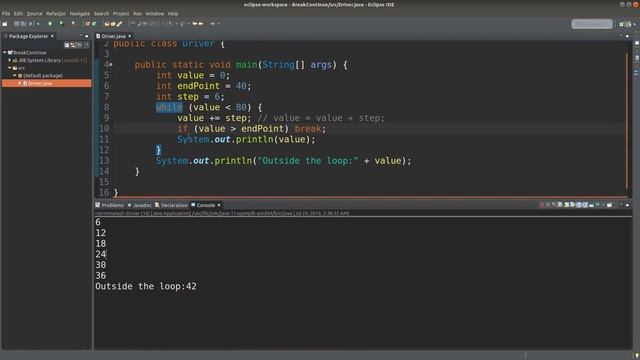The height and width of the screenshot is (360, 640).
Task: Click the highlighted 'while' keyword
Action: [169, 107]
